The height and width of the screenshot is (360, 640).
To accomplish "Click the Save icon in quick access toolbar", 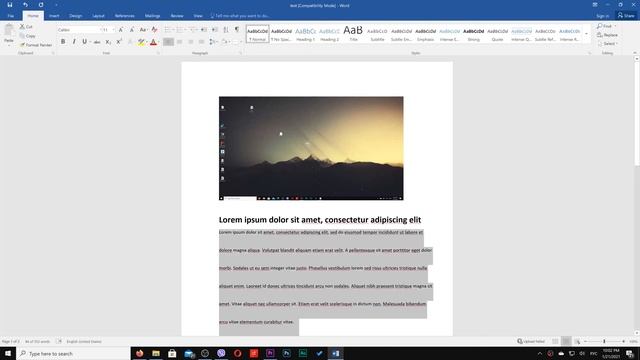I will click(10, 5).
